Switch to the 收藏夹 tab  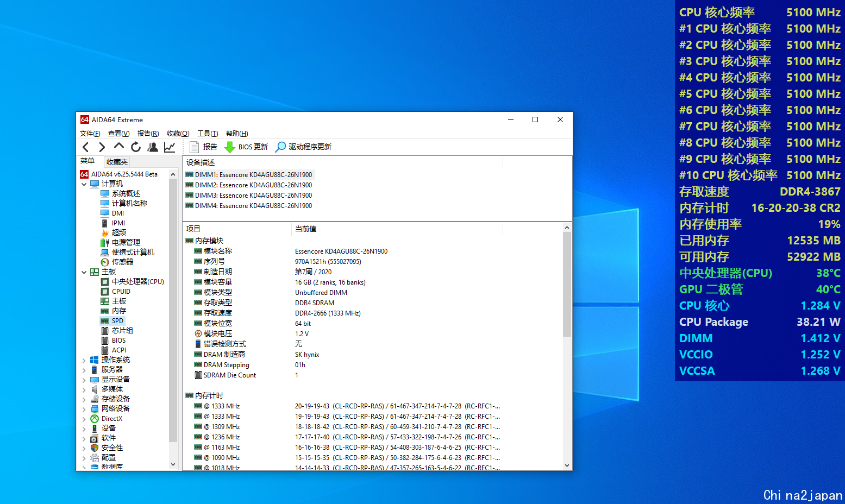(117, 162)
